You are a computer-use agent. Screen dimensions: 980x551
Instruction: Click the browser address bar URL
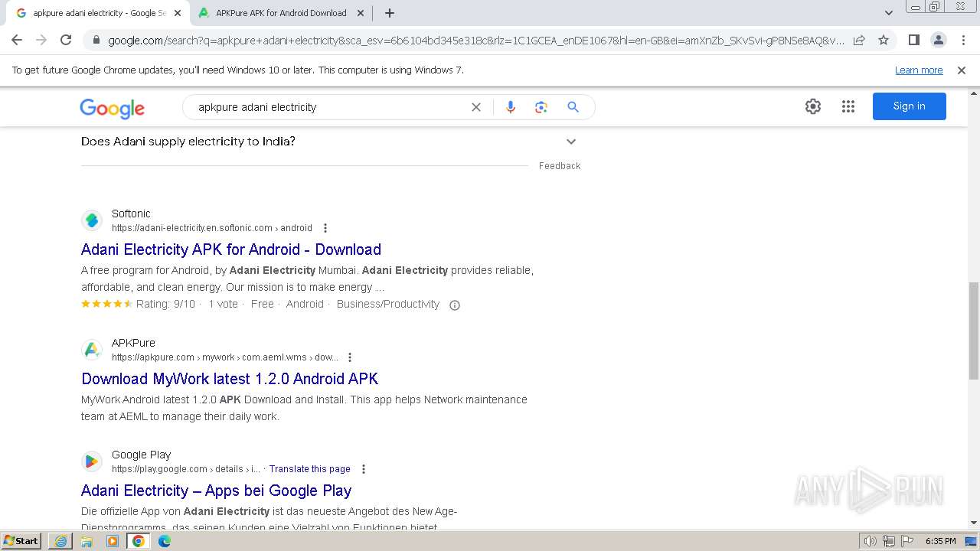[476, 41]
